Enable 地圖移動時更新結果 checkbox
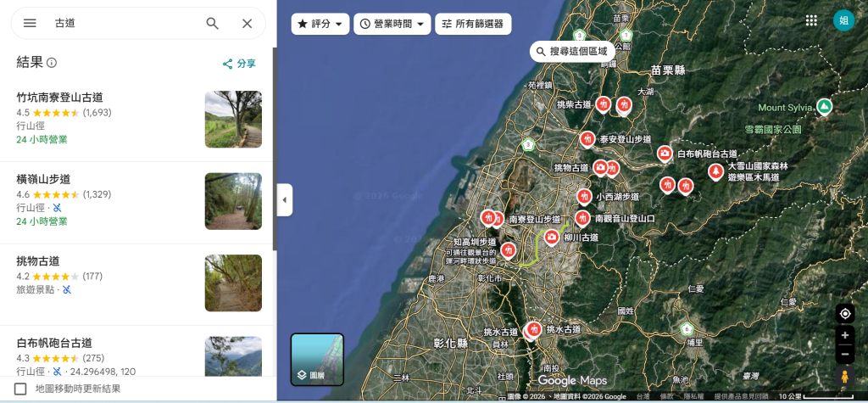Viewport: 868px width, 403px height. [20, 389]
